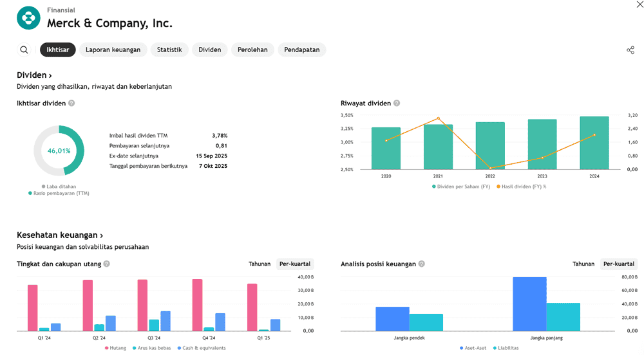Open the Pendapatan tab
Image resolution: width=644 pixels, height=355 pixels.
coord(302,50)
